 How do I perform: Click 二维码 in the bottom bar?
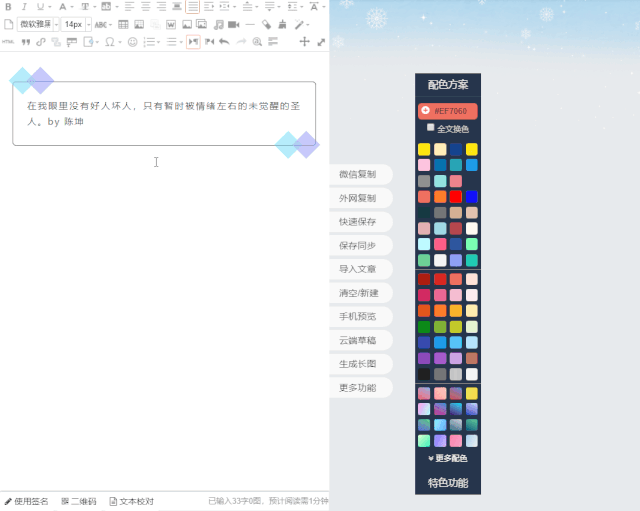78,501
